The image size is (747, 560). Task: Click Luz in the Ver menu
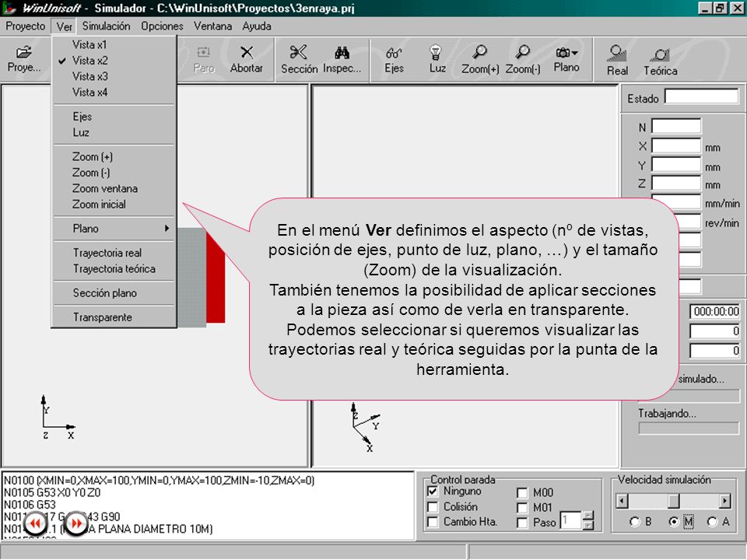click(114, 132)
